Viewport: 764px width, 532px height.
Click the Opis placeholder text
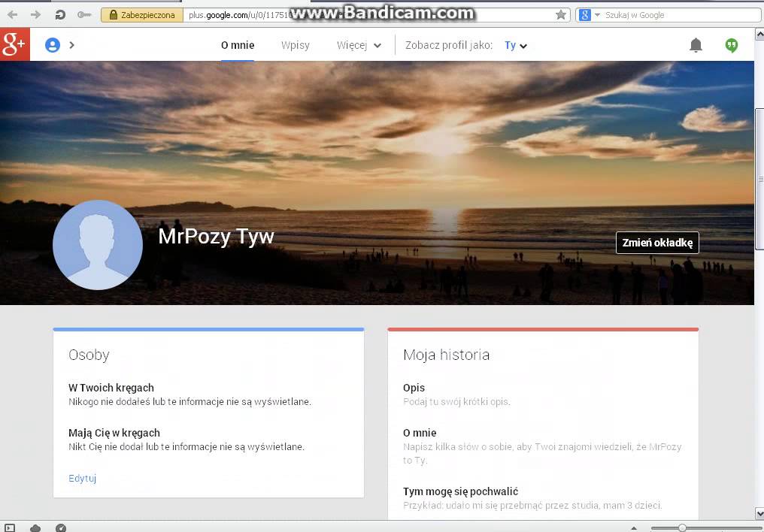pyautogui.click(x=456, y=401)
